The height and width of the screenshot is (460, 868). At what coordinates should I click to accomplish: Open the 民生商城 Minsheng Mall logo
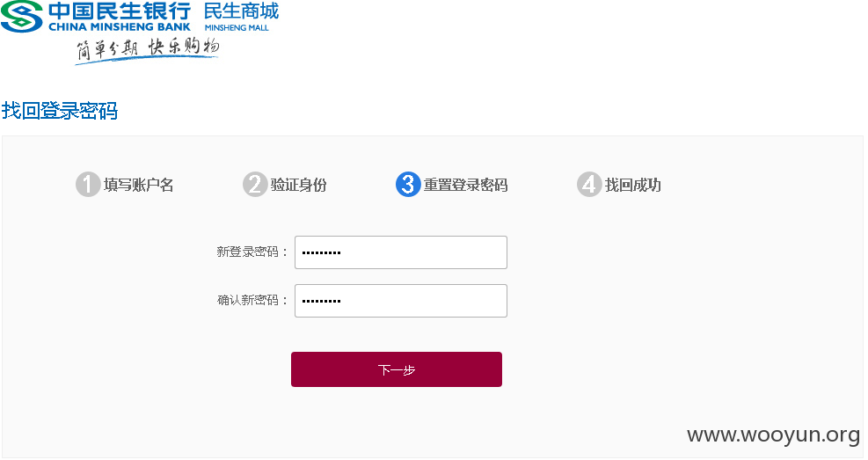pos(241,17)
